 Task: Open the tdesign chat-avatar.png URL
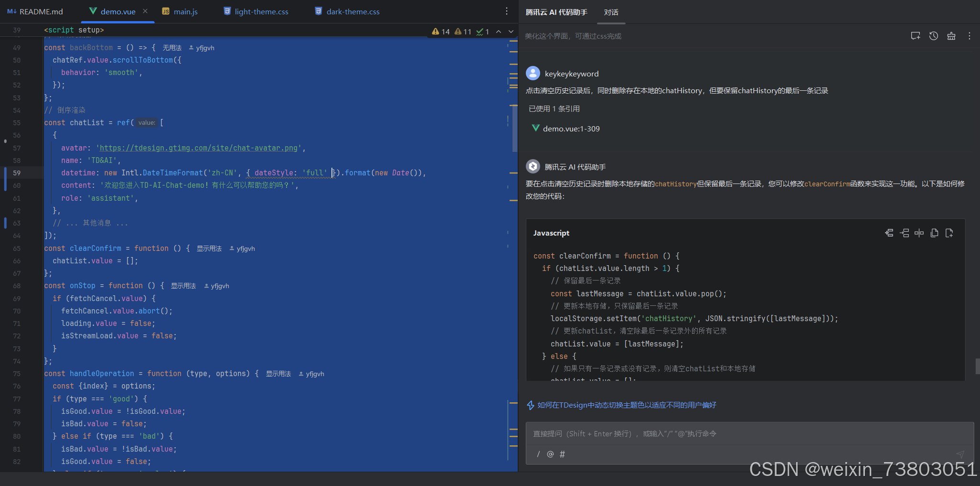(199, 148)
